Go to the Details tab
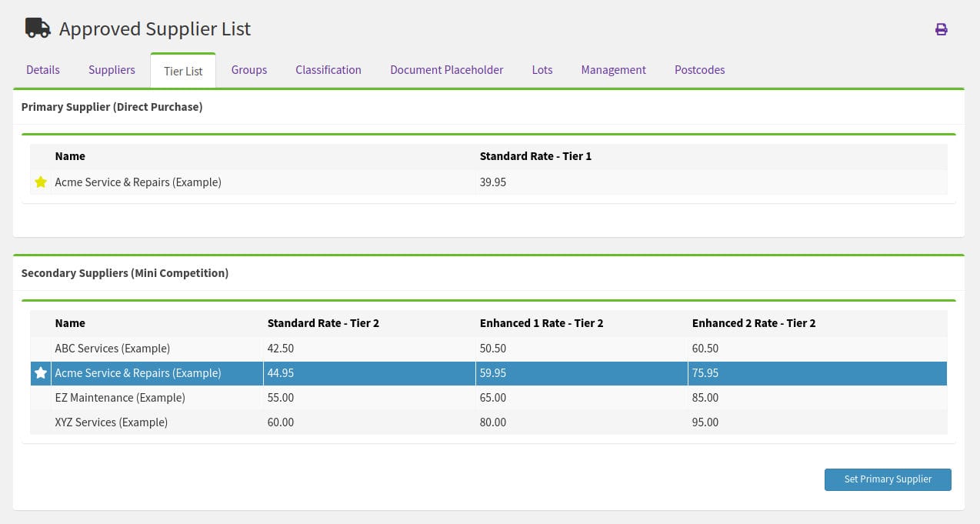 pos(42,69)
